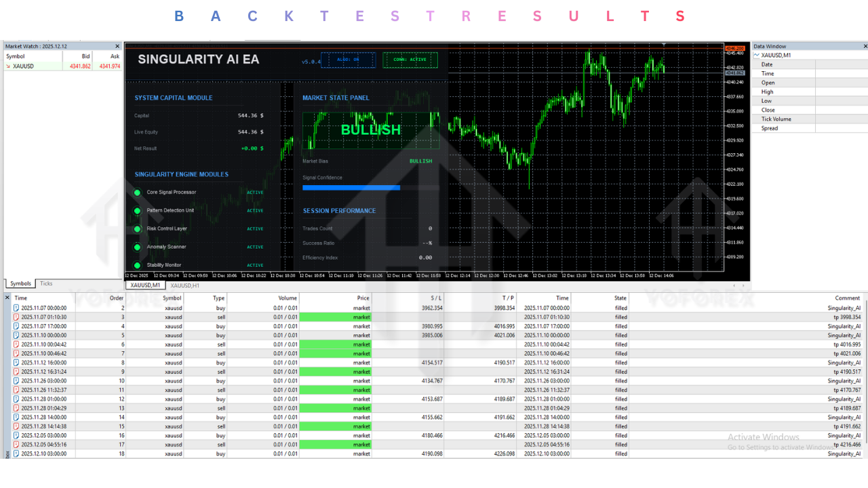This screenshot has width=868, height=488.
Task: Close the Market Watch panel
Action: 117,47
